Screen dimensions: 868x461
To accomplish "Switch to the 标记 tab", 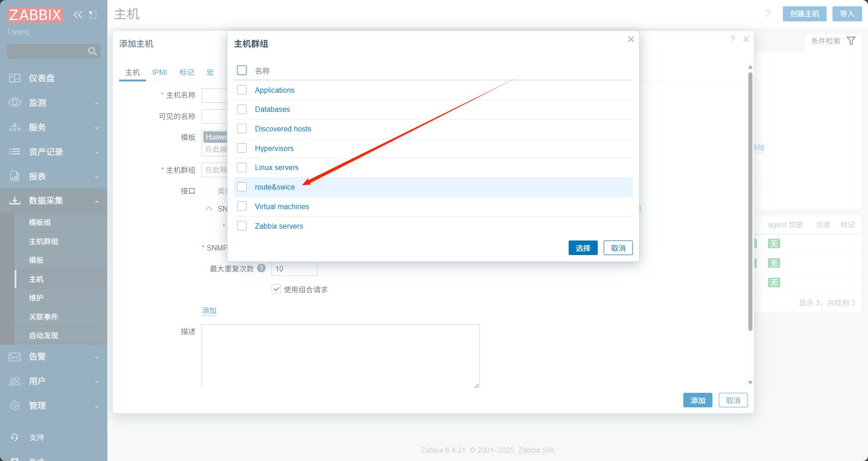I will pyautogui.click(x=187, y=72).
